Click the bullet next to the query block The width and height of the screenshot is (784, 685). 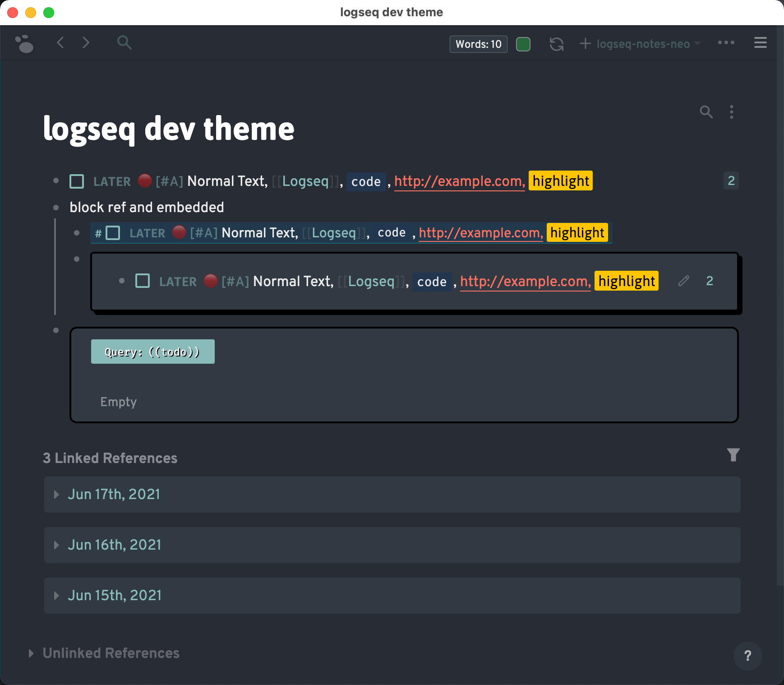[x=56, y=330]
